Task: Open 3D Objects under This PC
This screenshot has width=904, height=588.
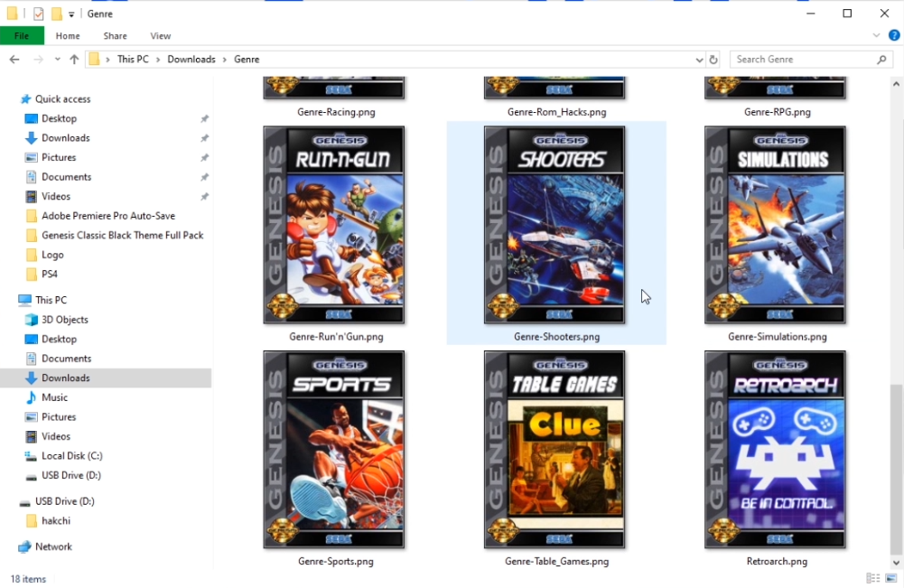Action: 65,320
